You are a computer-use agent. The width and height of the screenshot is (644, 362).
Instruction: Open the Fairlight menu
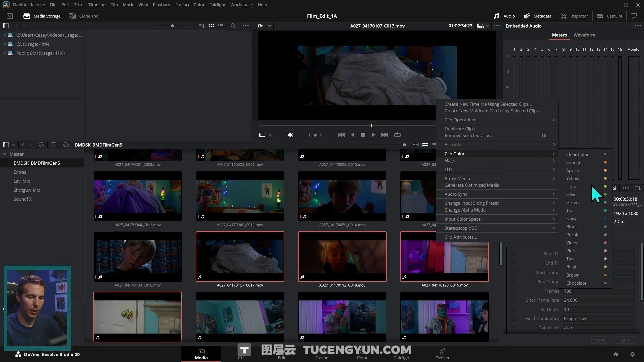click(217, 5)
